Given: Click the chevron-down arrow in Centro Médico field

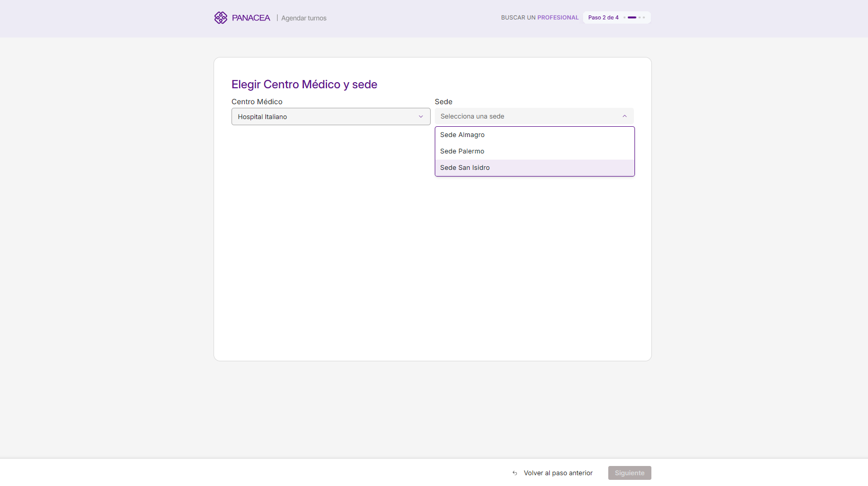Looking at the screenshot, I should coord(421,116).
